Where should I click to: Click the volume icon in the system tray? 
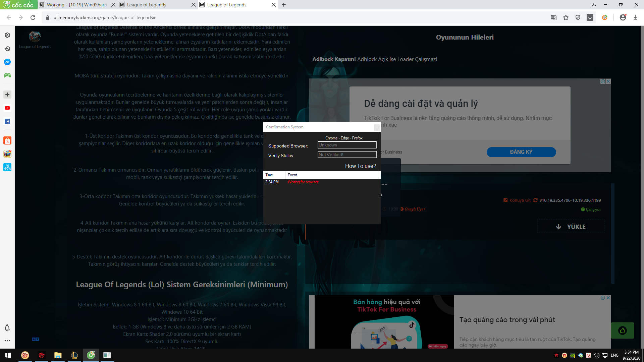click(x=597, y=355)
